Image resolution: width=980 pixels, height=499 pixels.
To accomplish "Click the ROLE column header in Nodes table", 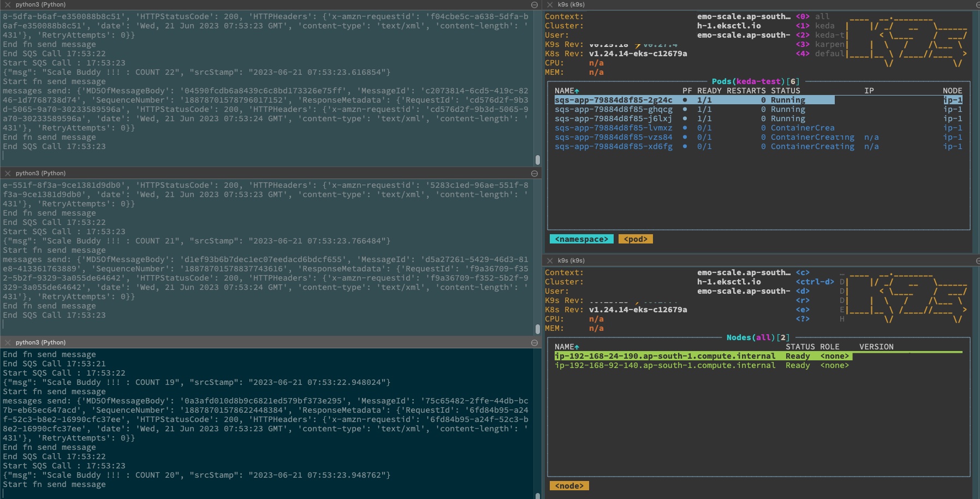I will pyautogui.click(x=830, y=347).
